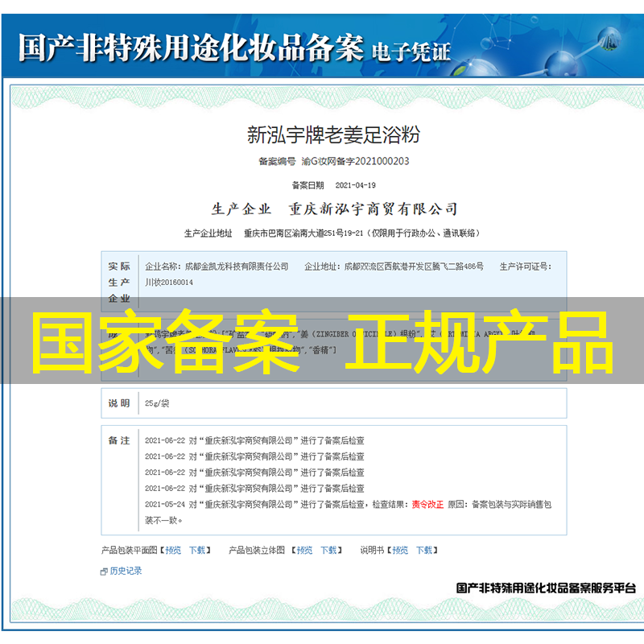Download the 产品包装立体图 file
This screenshot has width=644, height=644.
(328, 551)
